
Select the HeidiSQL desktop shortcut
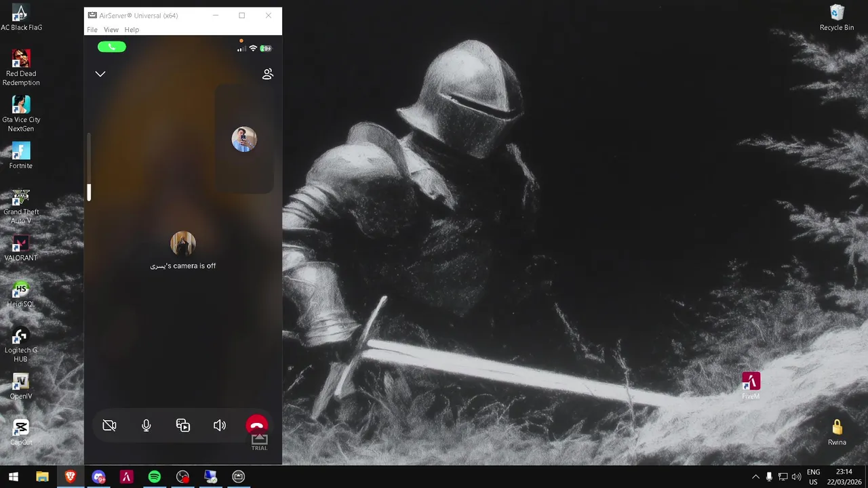[x=21, y=294]
